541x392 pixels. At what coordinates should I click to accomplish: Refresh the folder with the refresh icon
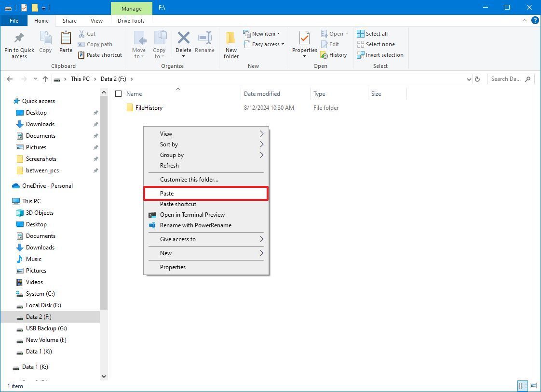[477, 78]
